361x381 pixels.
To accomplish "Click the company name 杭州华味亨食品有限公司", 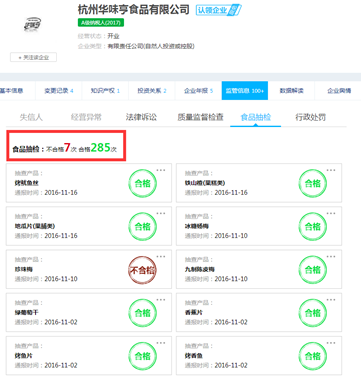I will pos(134,10).
